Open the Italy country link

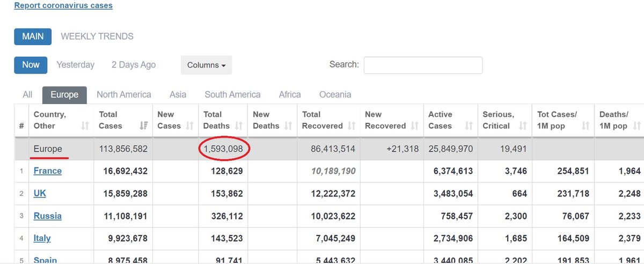click(x=42, y=238)
